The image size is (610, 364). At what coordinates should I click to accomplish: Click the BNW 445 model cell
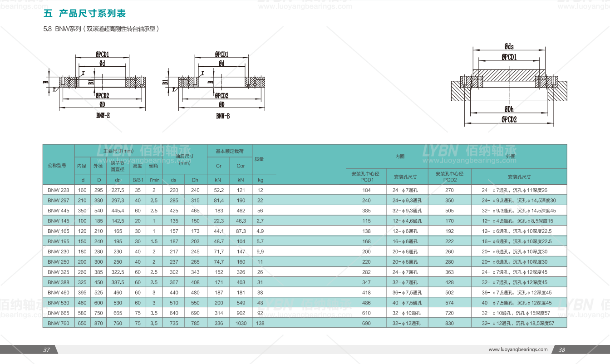(59, 211)
